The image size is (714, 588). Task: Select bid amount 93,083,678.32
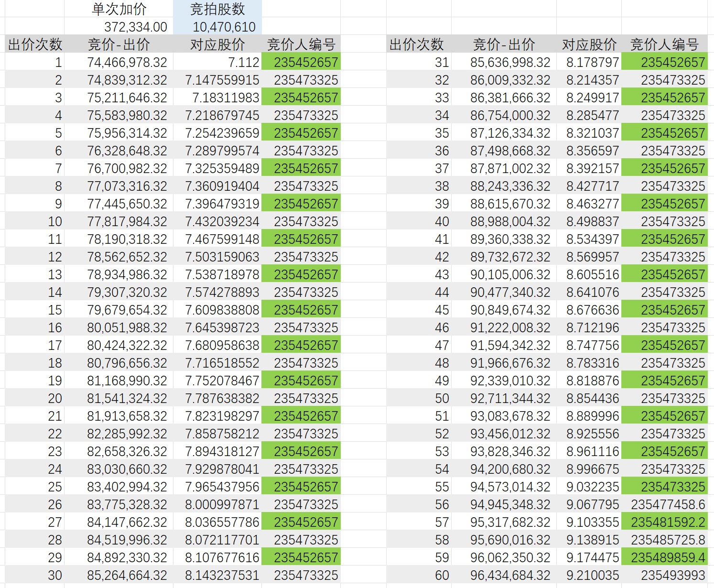pos(504,416)
